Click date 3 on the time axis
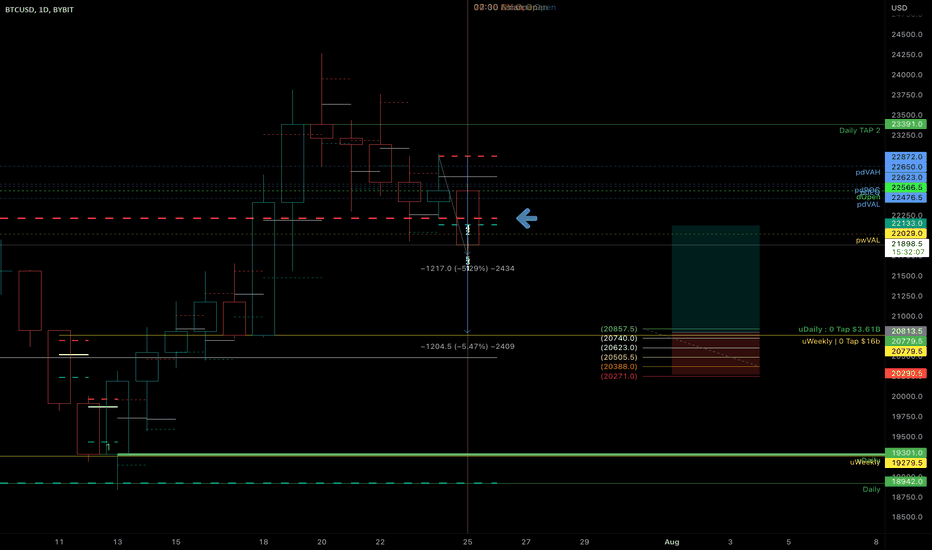Image resolution: width=932 pixels, height=550 pixels. pyautogui.click(x=731, y=542)
